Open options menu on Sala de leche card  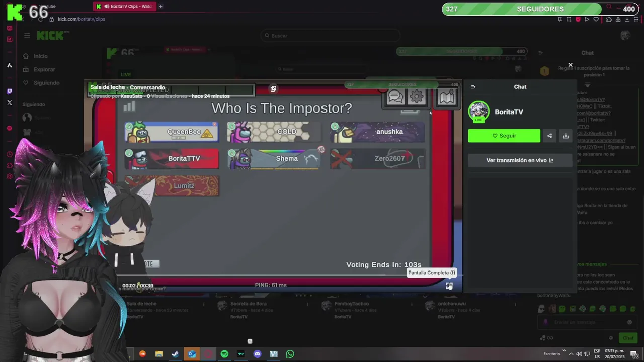(204, 304)
